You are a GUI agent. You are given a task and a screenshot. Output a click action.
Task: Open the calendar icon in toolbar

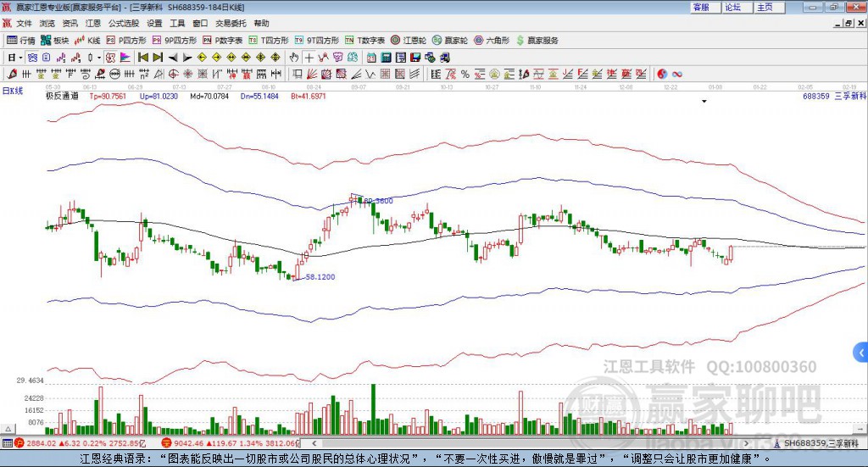click(371, 57)
